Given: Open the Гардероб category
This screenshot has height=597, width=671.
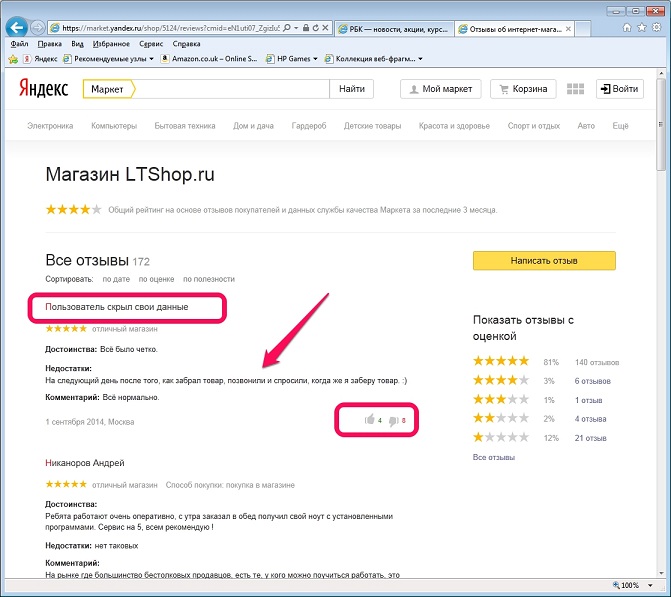Looking at the screenshot, I should coord(309,126).
